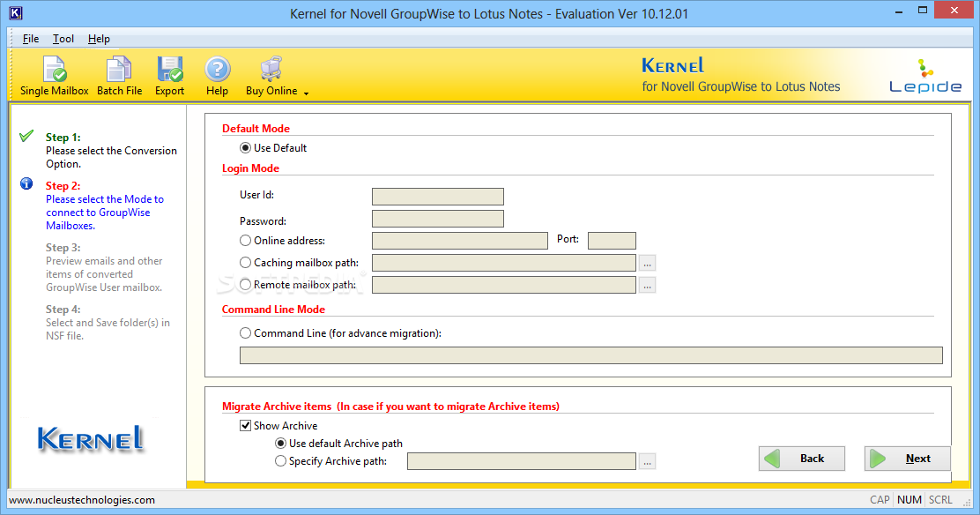Browse for the Archive path
Screen dimensions: 980x515
pos(648,462)
